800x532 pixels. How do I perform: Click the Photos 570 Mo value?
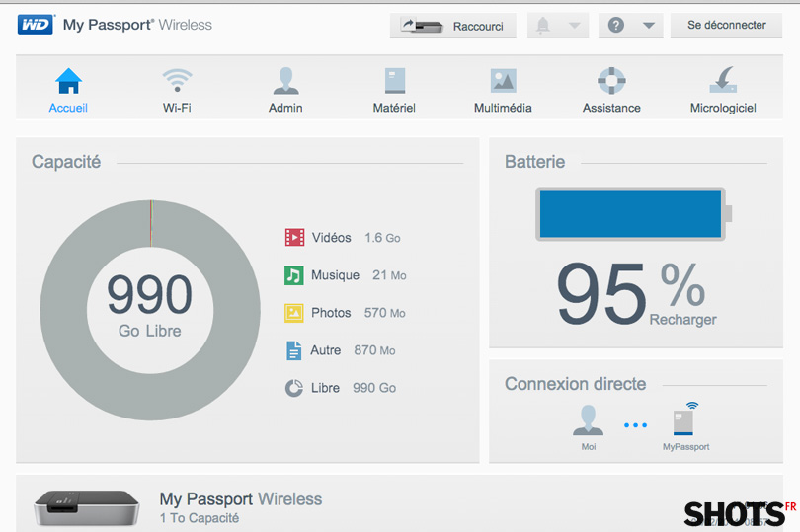click(385, 313)
